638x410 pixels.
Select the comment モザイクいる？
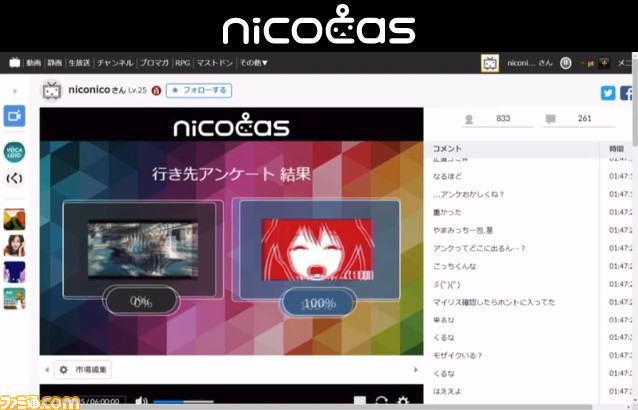coord(457,355)
